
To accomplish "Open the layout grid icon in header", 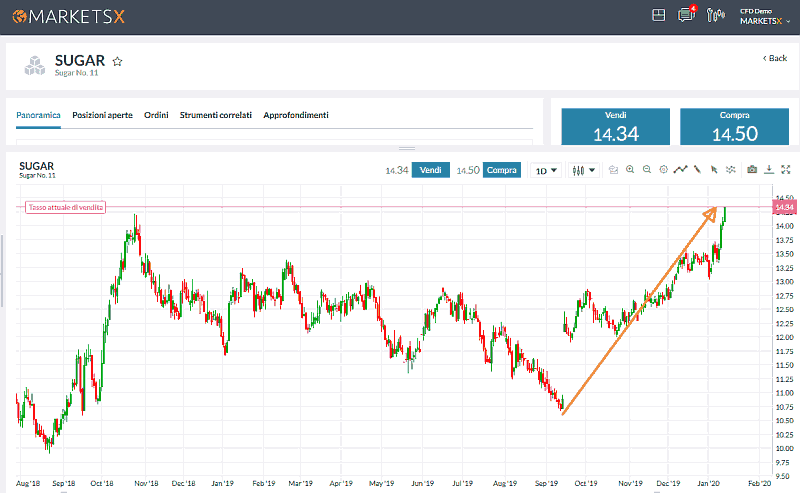I will [x=658, y=15].
